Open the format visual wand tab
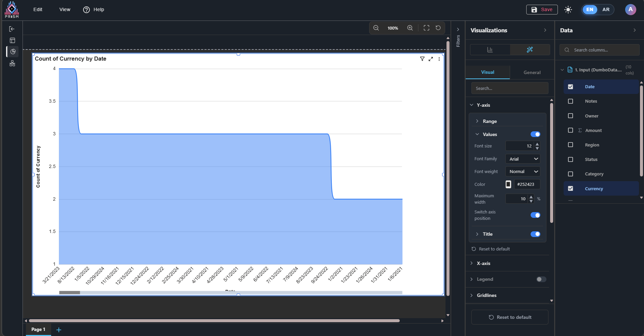The width and height of the screenshot is (644, 336). click(530, 50)
